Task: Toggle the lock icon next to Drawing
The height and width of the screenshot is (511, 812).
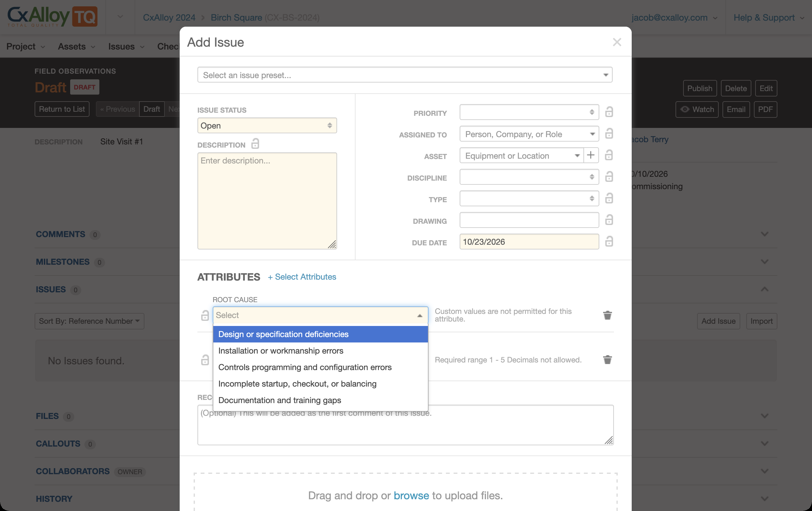Action: click(x=609, y=220)
